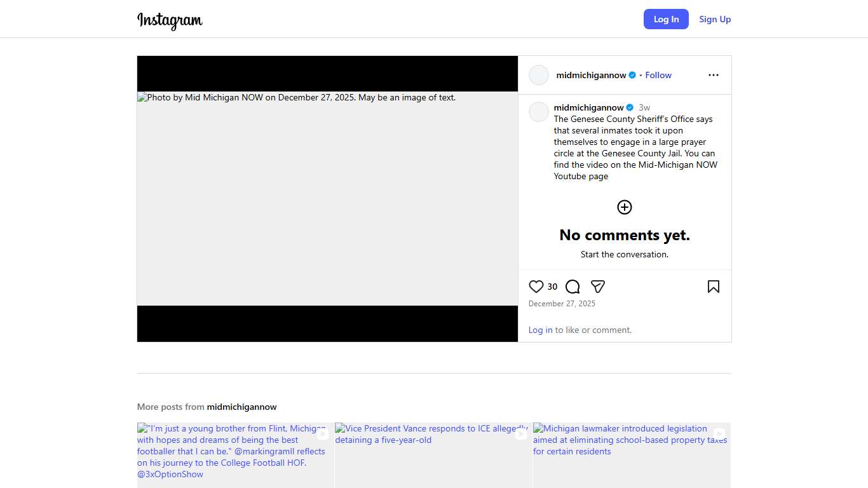
Task: Click the heart Like icon
Action: tap(536, 287)
